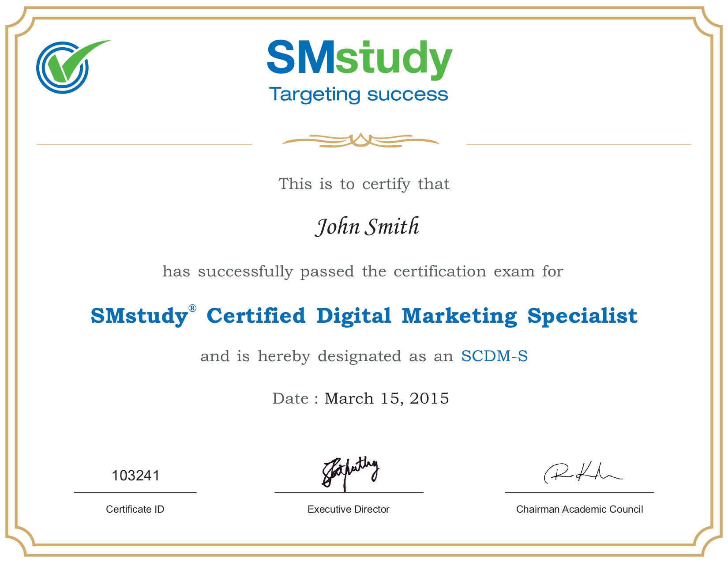Image resolution: width=728 pixels, height=563 pixels.
Task: Click the SCDM-S designation
Action: (495, 356)
